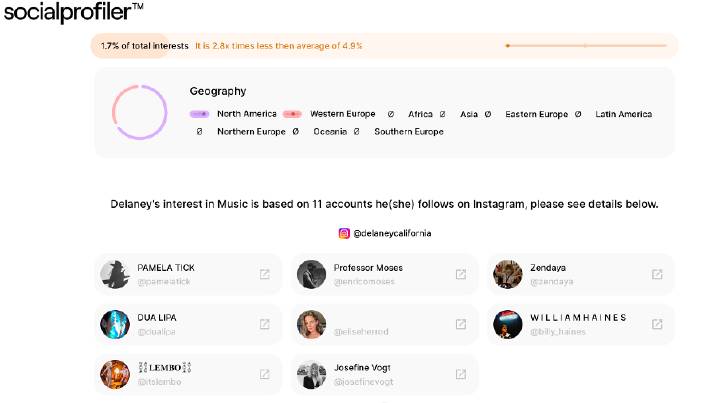This screenshot has width=720, height=403.
Task: Open external link for LEMBO
Action: (x=264, y=374)
